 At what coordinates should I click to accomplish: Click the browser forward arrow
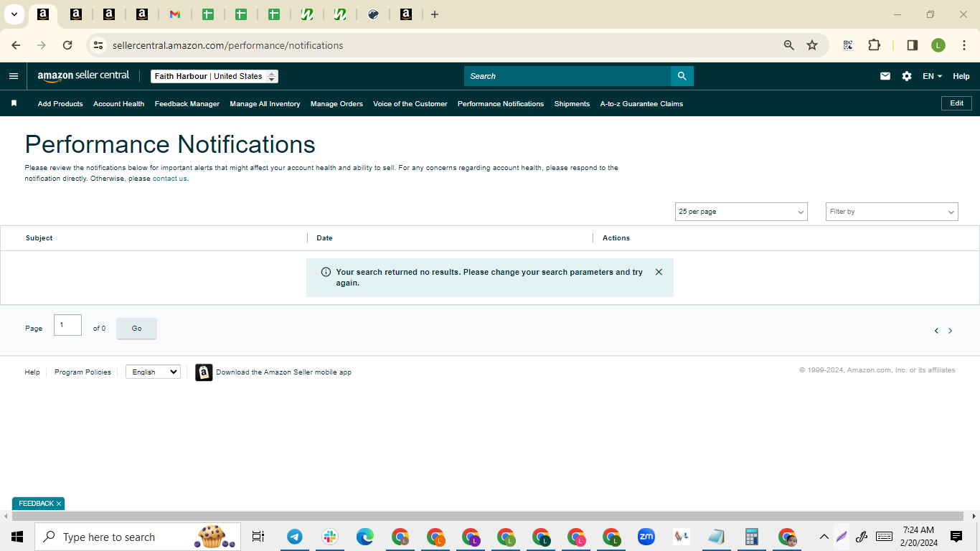pos(42,45)
